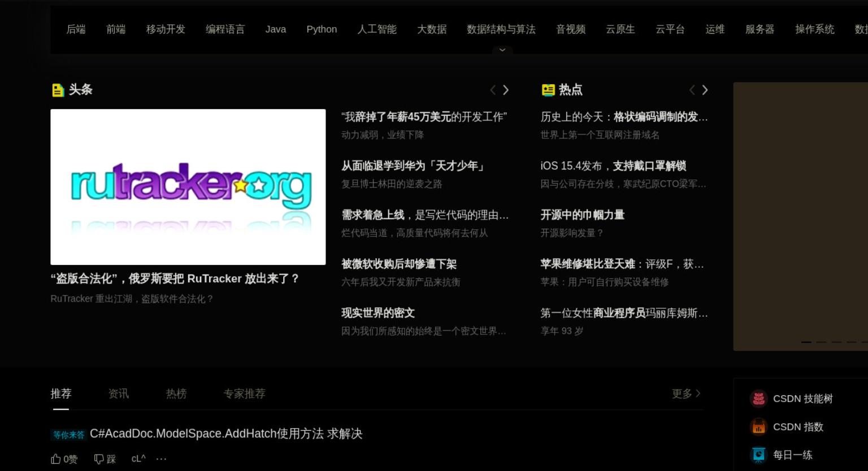Open article 开源中的巾帼力量
This screenshot has width=868, height=471.
click(x=583, y=215)
